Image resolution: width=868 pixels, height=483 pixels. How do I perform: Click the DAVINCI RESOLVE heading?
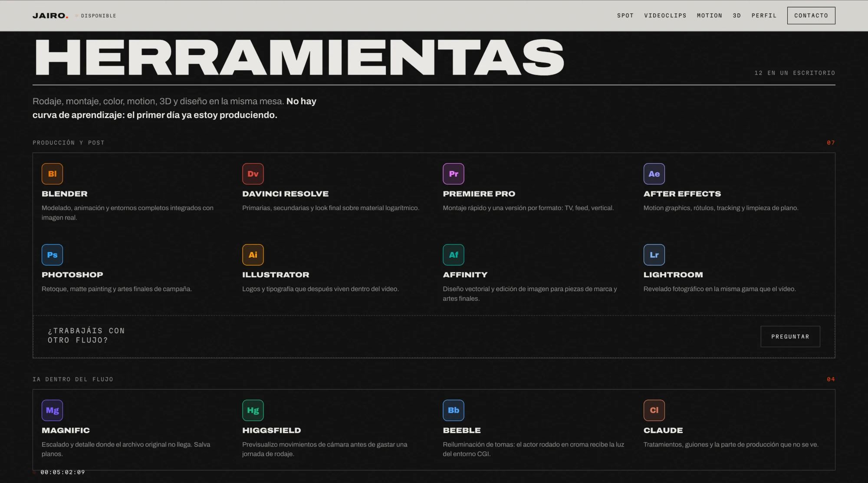point(285,194)
